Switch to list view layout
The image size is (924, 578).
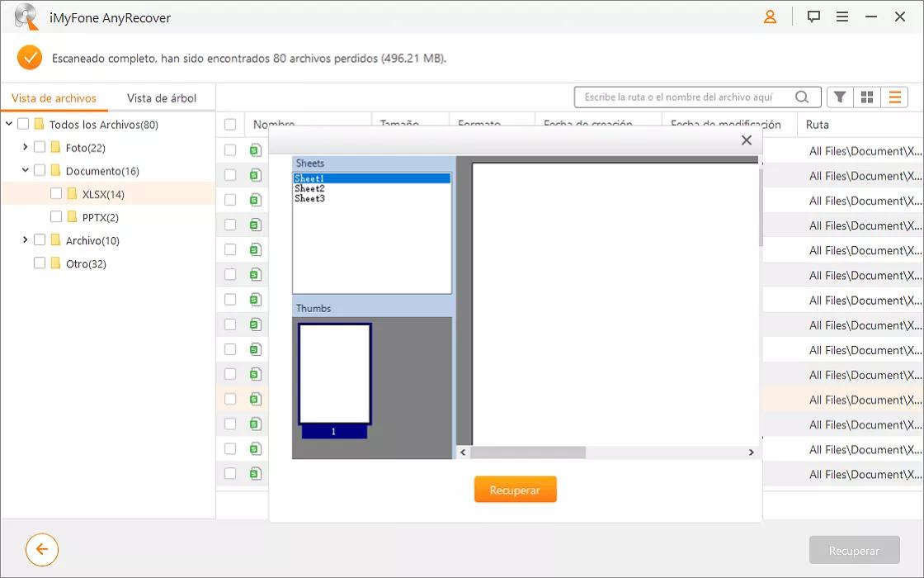pos(894,97)
